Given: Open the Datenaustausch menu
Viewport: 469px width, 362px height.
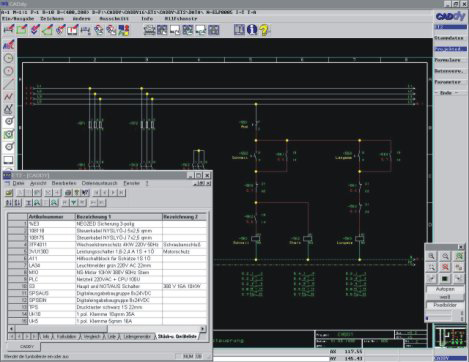Looking at the screenshot, I should point(99,183).
